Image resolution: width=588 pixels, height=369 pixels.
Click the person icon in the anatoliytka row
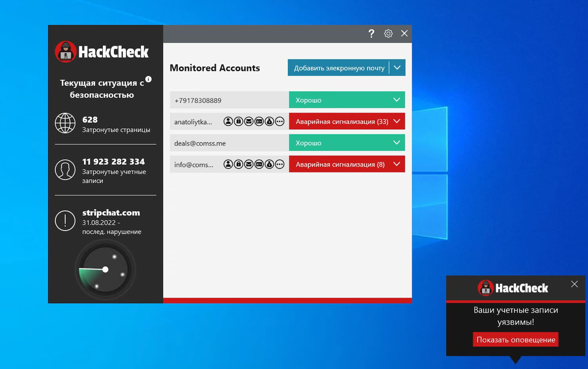click(228, 122)
